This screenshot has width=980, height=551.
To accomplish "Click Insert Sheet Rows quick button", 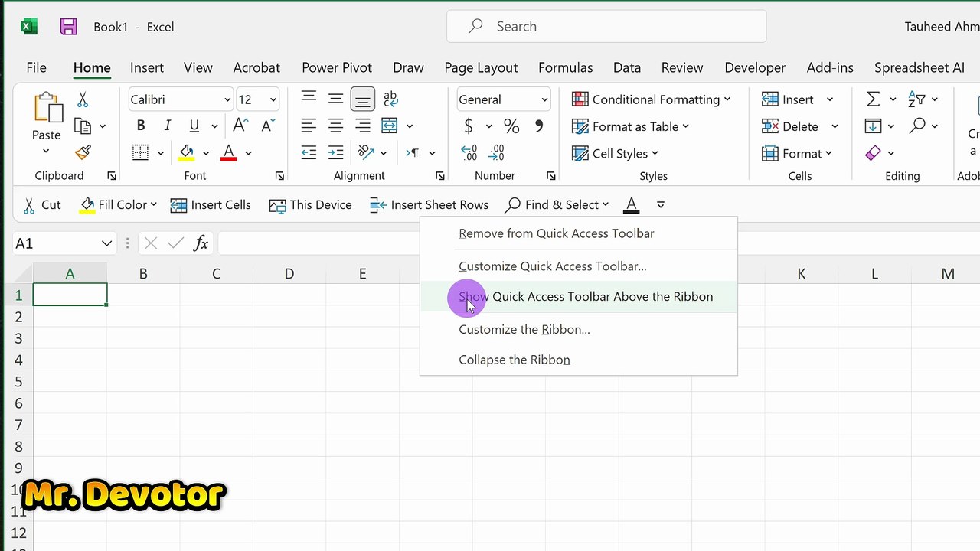I will coord(429,204).
